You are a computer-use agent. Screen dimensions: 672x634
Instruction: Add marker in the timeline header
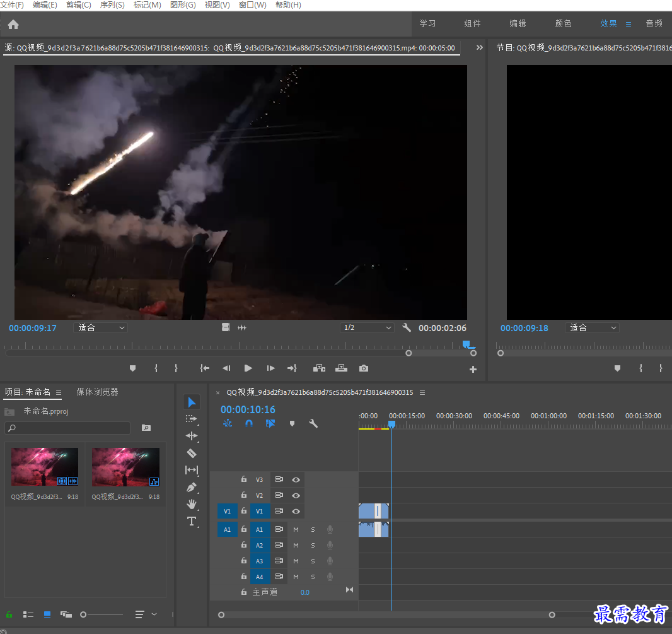click(x=293, y=424)
